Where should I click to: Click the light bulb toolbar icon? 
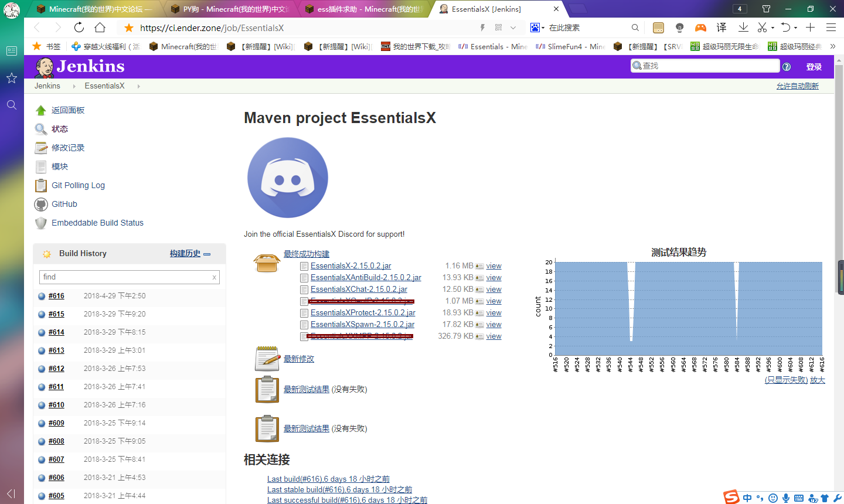coord(679,28)
